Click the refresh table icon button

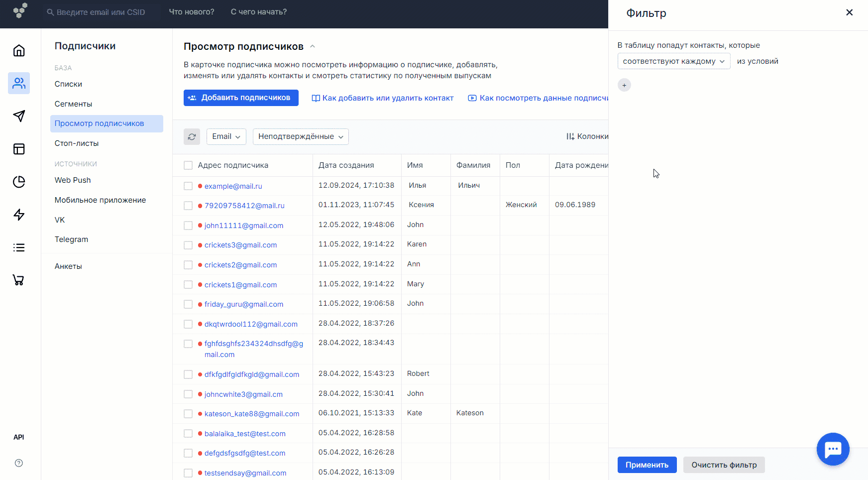coord(192,136)
